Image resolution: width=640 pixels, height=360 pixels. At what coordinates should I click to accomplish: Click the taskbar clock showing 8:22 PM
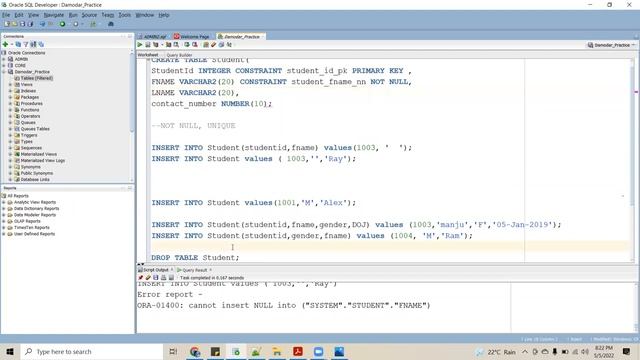click(x=604, y=351)
